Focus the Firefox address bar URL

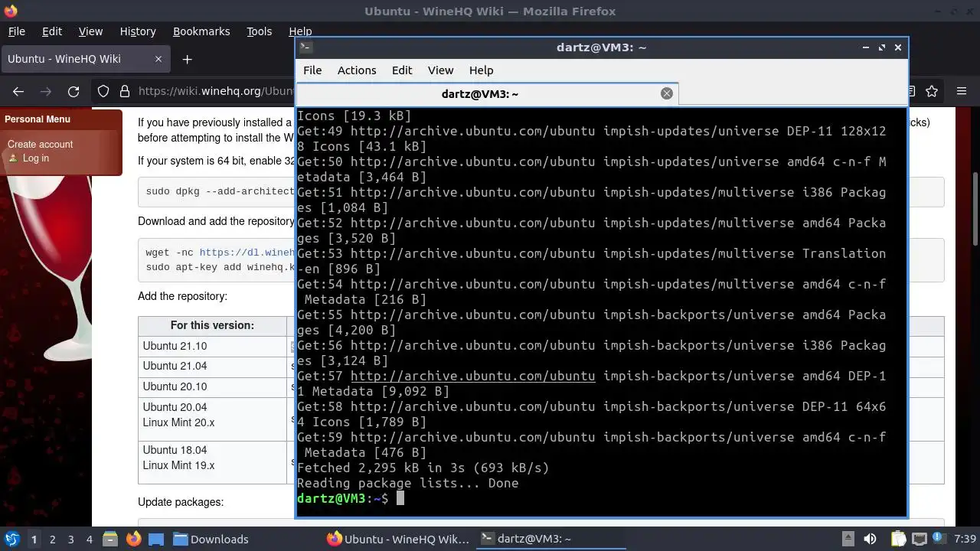[x=216, y=91]
